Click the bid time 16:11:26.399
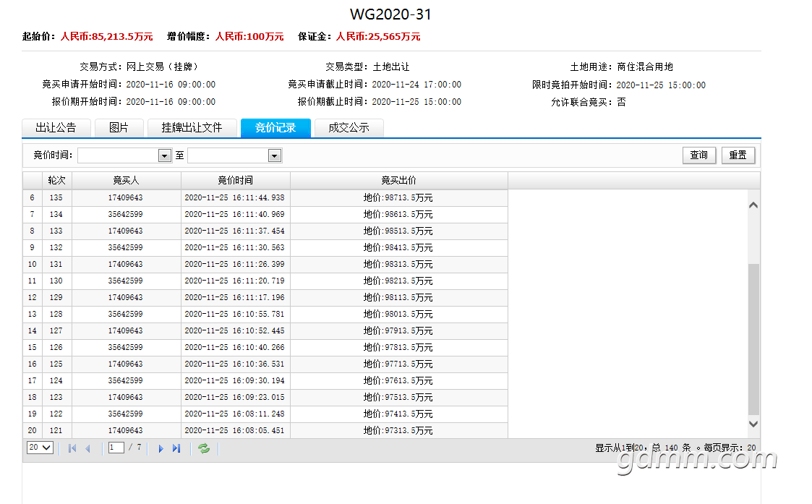This screenshot has width=812, height=504. tap(234, 264)
